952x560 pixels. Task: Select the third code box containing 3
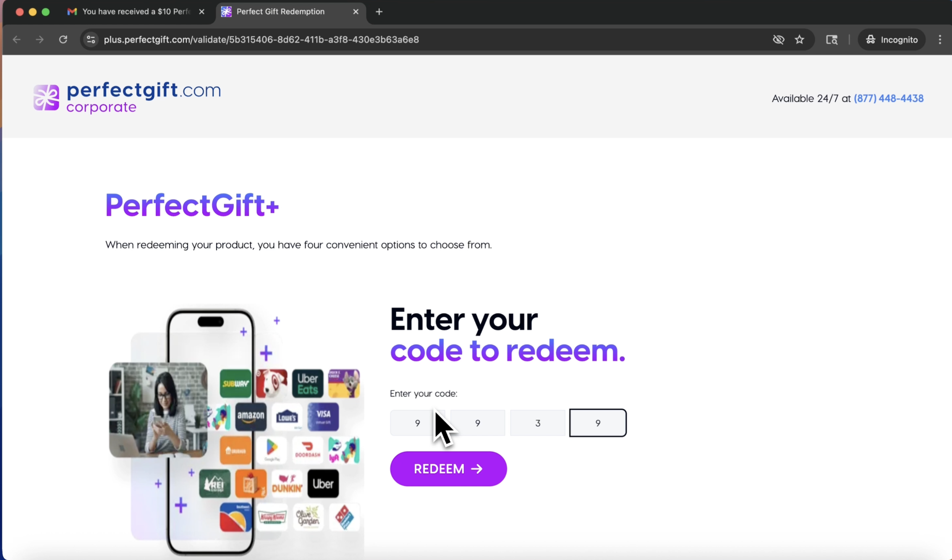[538, 423]
